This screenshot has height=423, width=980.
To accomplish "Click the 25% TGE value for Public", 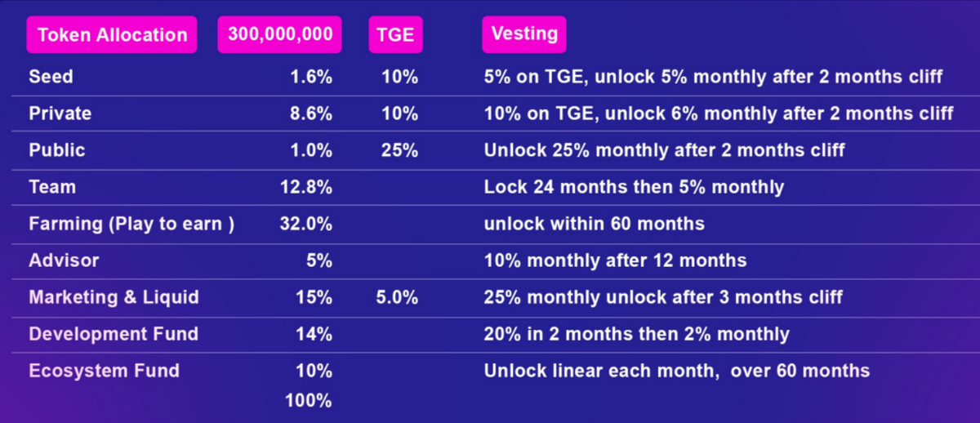I will [x=399, y=150].
